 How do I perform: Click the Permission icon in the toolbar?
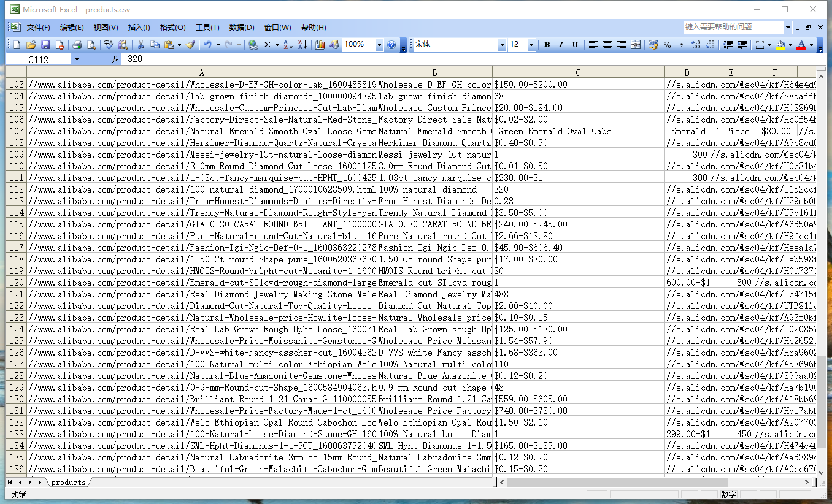pos(60,45)
